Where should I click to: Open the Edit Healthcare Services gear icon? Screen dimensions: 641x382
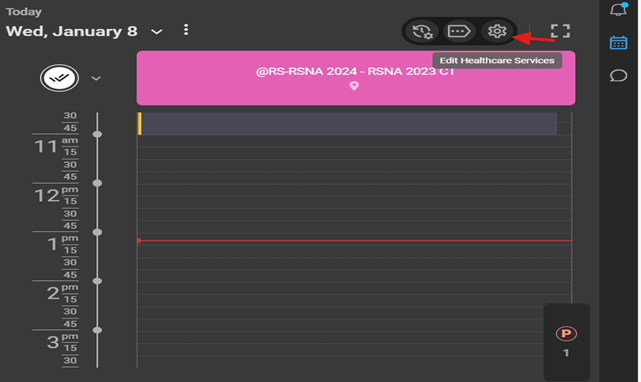click(x=497, y=31)
